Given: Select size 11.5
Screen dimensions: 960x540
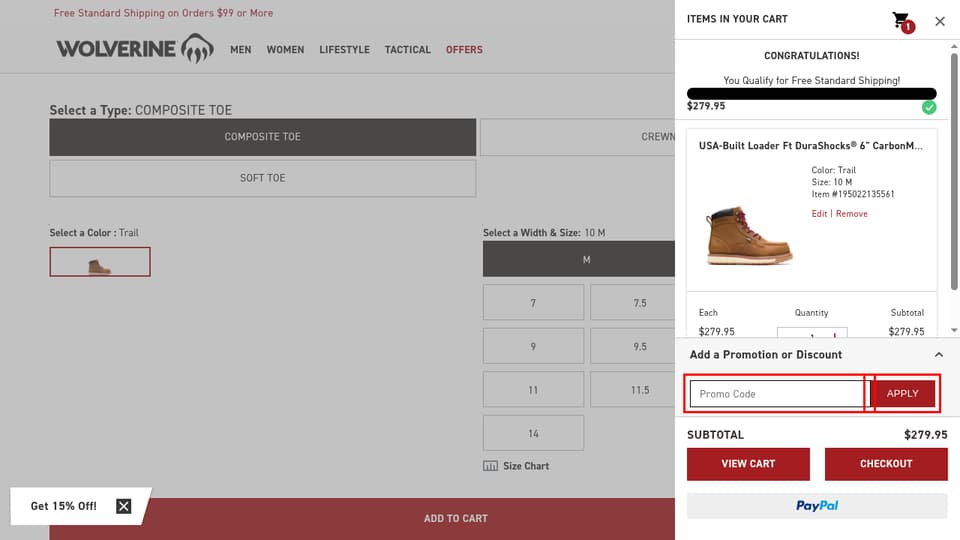Looking at the screenshot, I should click(x=632, y=389).
